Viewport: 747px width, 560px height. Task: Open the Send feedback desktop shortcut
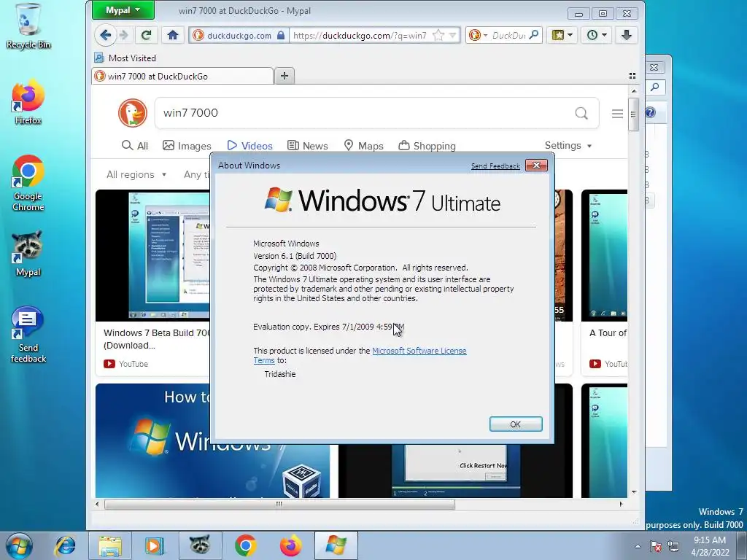click(x=28, y=335)
